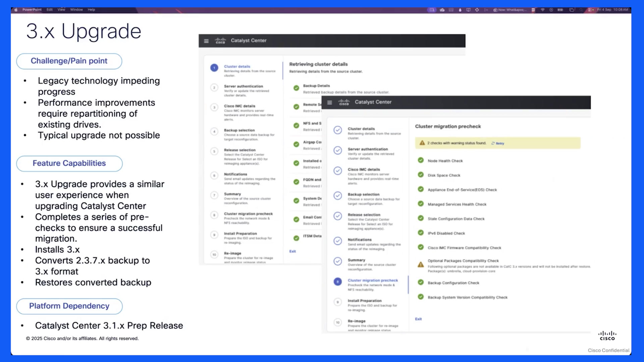This screenshot has width=644, height=362.
Task: Open the Edit menu
Action: click(50, 10)
